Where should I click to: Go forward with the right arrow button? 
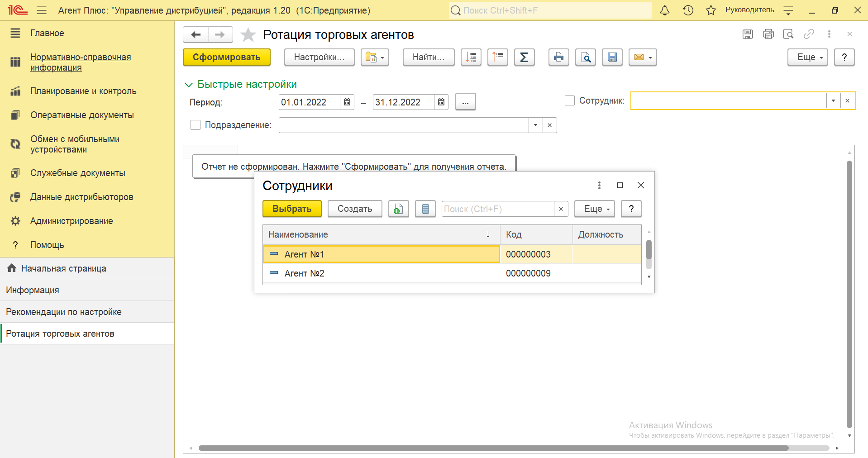click(x=220, y=34)
